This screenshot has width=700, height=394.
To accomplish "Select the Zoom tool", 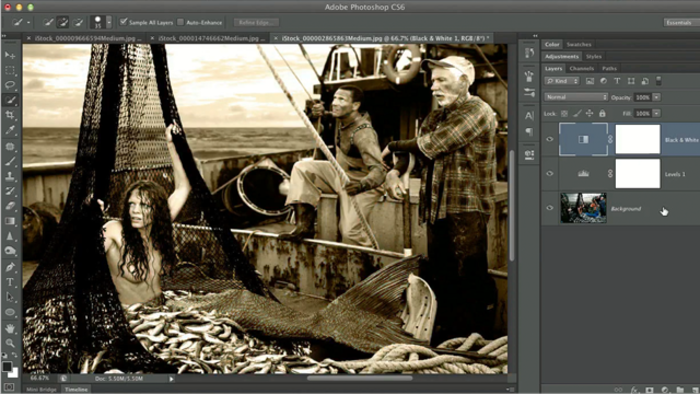I will coord(10,343).
